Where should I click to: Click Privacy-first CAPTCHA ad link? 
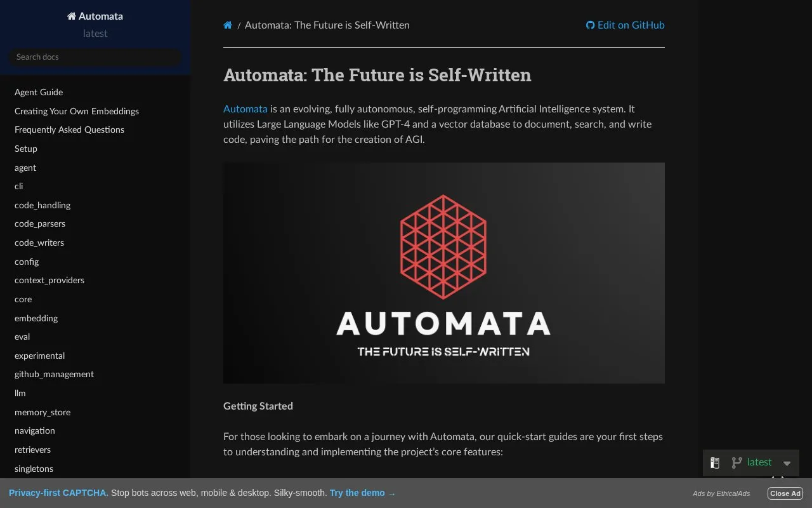58,493
